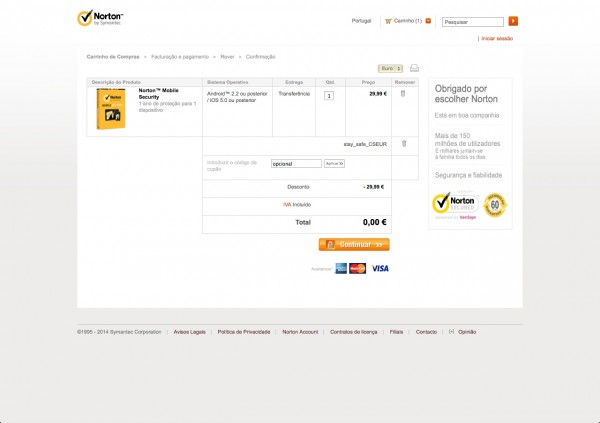
Task: Select the Portugal country link
Action: (361, 21)
